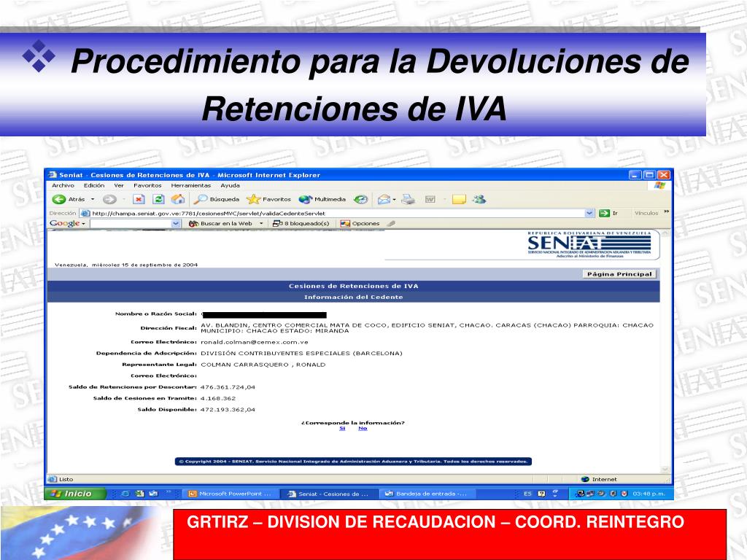Screen dimensions: 747x560
Task: Click the ES language indicator
Action: coord(527,494)
